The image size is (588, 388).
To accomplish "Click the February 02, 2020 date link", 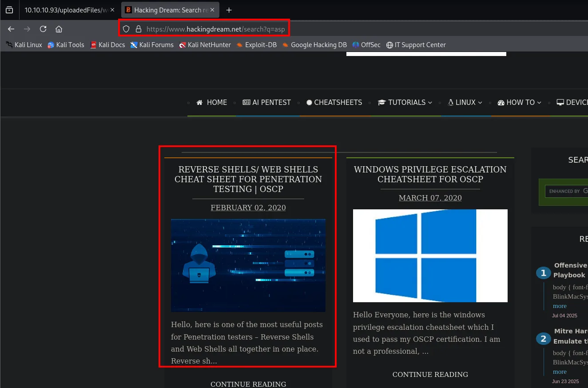I will coord(248,208).
